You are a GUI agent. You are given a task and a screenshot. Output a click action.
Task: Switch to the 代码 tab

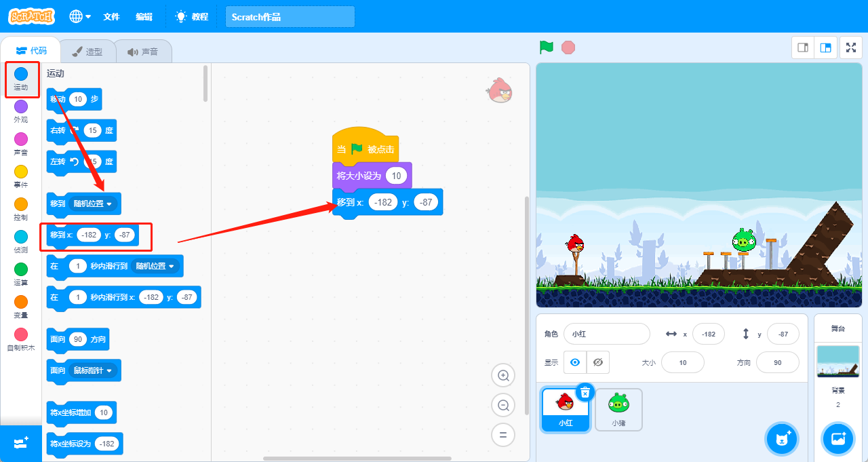point(31,51)
